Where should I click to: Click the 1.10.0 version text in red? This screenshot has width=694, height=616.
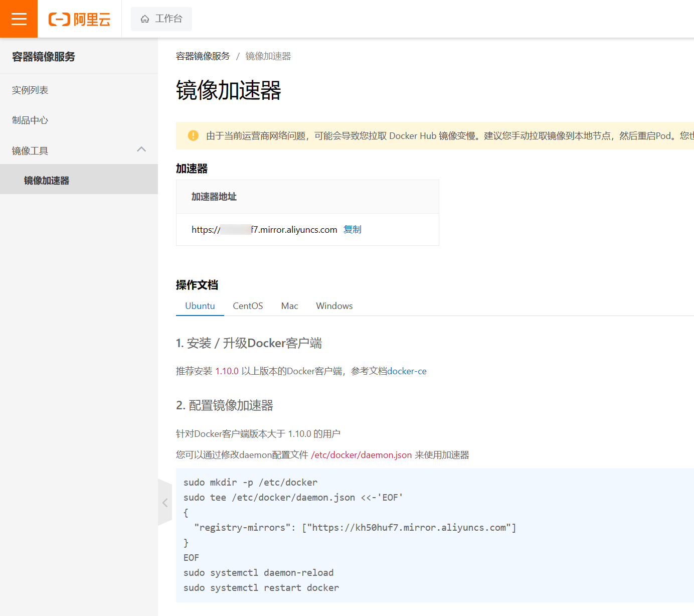(227, 371)
